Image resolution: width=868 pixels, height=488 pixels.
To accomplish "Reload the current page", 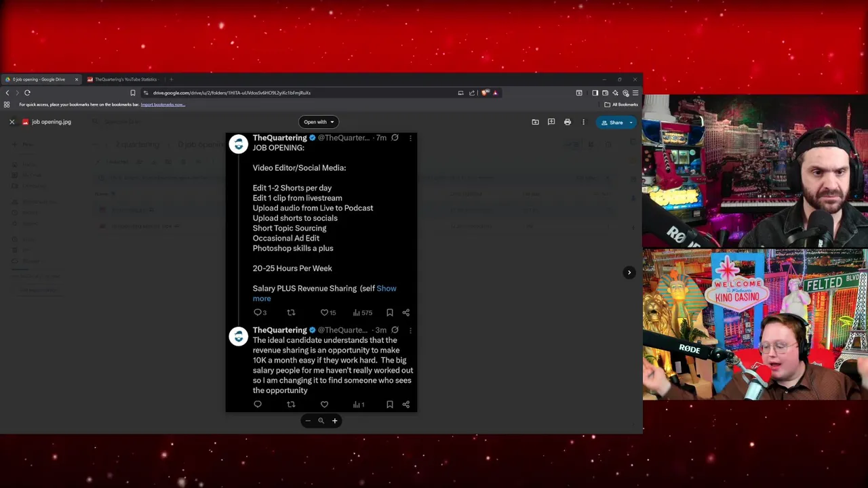I will (x=27, y=93).
